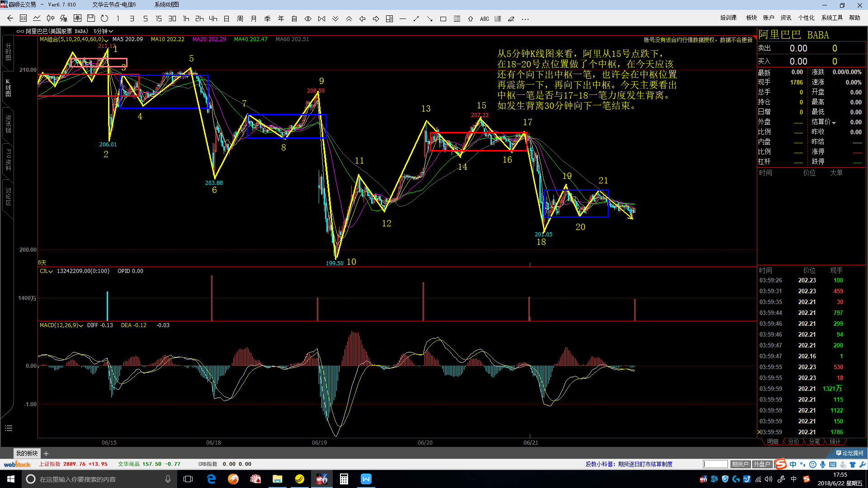Select the ABC text annotation tool
This screenshot has width=868, height=488.
[484, 19]
